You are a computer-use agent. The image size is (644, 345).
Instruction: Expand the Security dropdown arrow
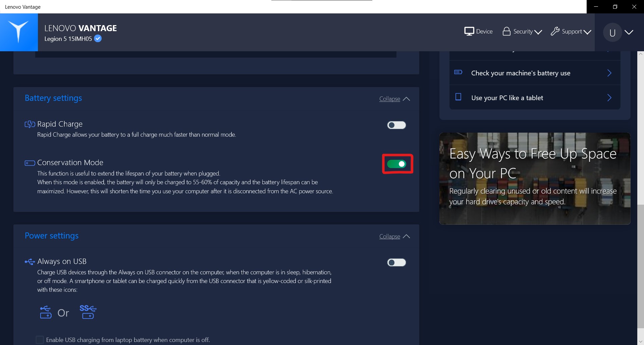coord(538,32)
